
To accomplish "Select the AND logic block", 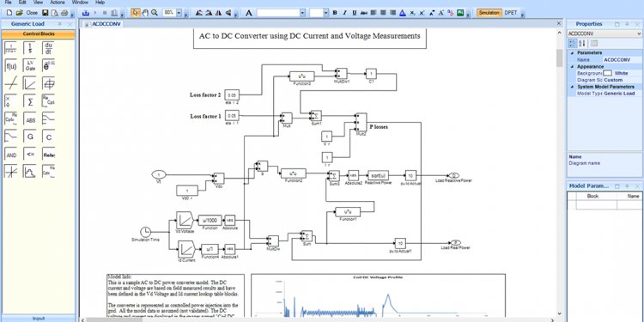I will click(x=10, y=155).
